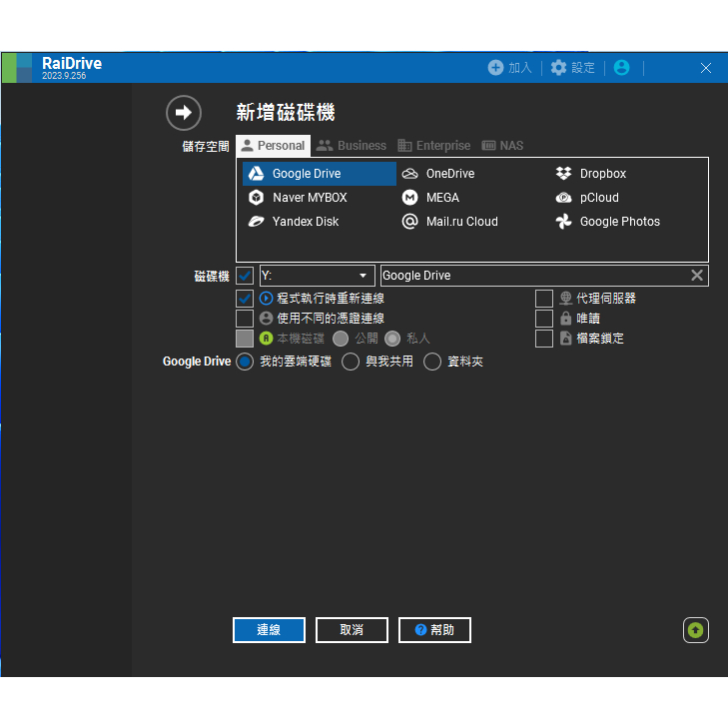Viewport: 728px width, 728px height.
Task: Select the MEGA icon
Action: [409, 198]
